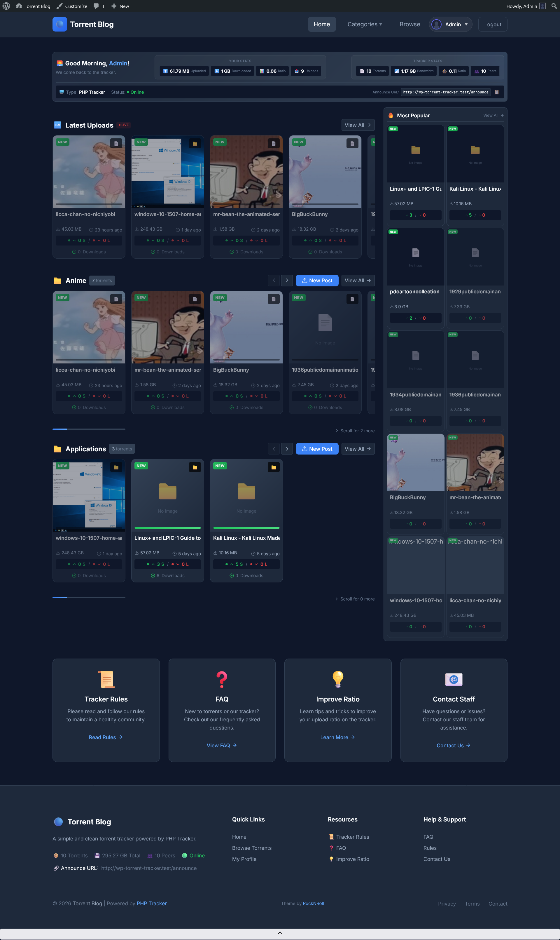The width and height of the screenshot is (560, 940).
Task: Click the Customize paintbrush in the admin bar
Action: 59,6
